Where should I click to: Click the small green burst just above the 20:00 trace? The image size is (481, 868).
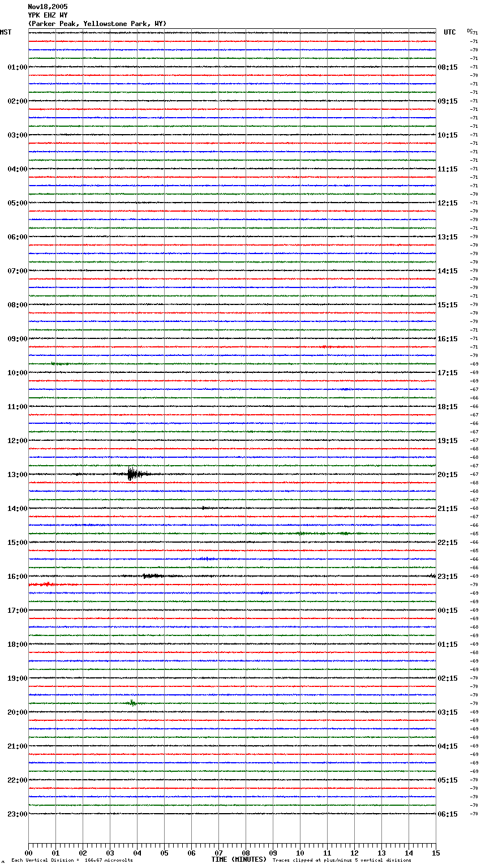pos(132,703)
